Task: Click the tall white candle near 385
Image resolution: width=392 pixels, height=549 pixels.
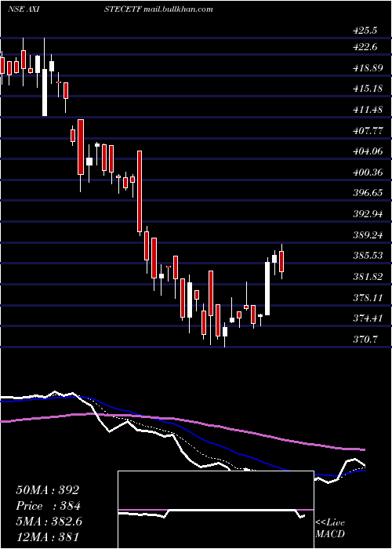Action: point(267,289)
